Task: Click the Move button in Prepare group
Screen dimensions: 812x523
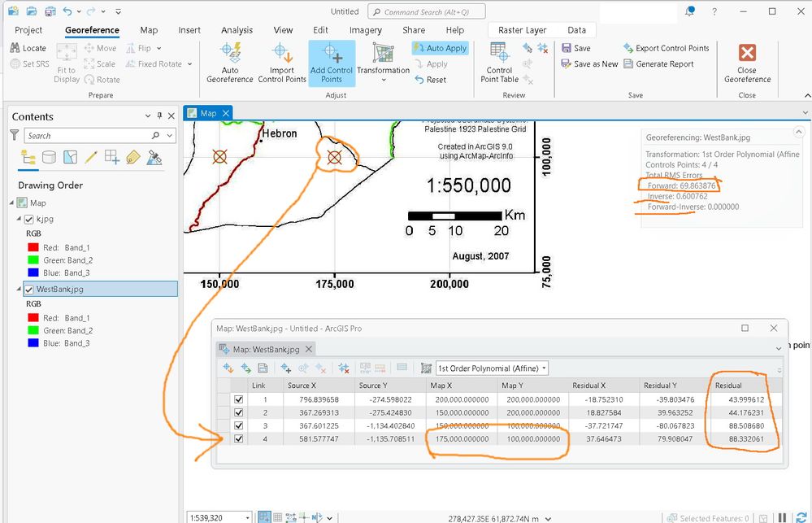Action: pyautogui.click(x=101, y=48)
